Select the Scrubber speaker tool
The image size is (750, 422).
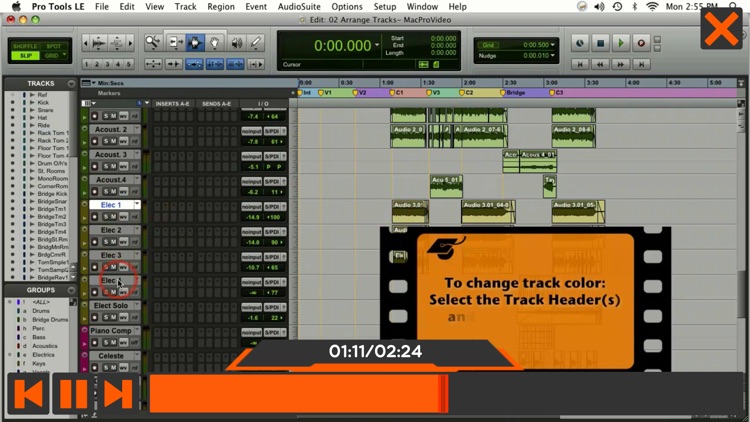[236, 43]
